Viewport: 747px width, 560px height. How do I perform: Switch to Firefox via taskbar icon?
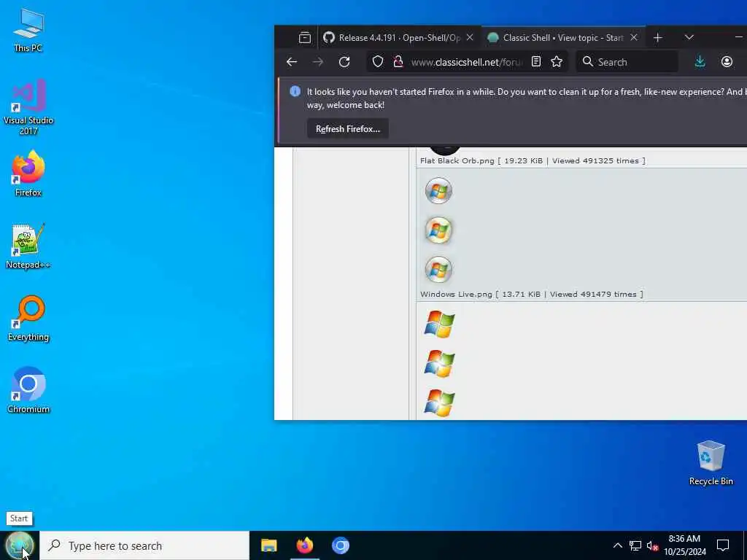(305, 545)
